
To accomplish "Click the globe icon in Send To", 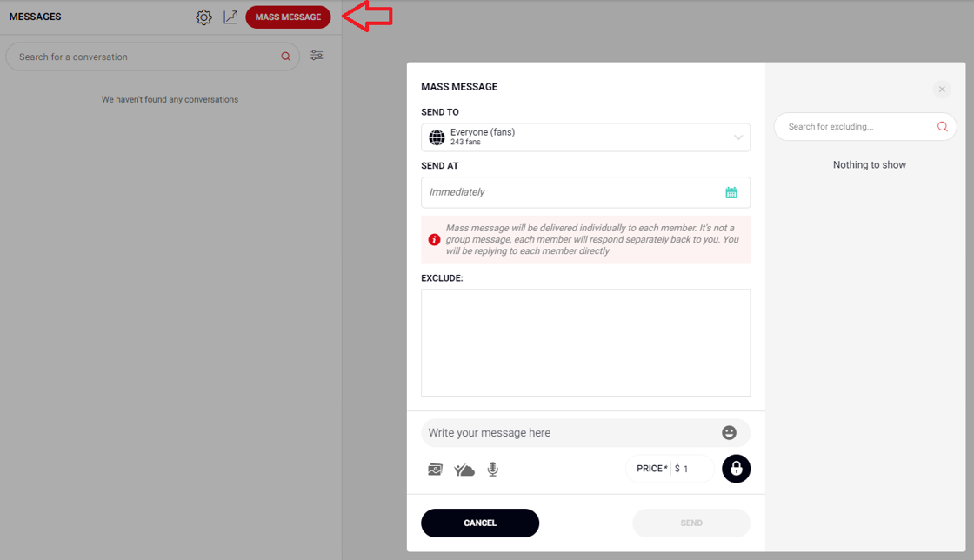I will pyautogui.click(x=437, y=137).
